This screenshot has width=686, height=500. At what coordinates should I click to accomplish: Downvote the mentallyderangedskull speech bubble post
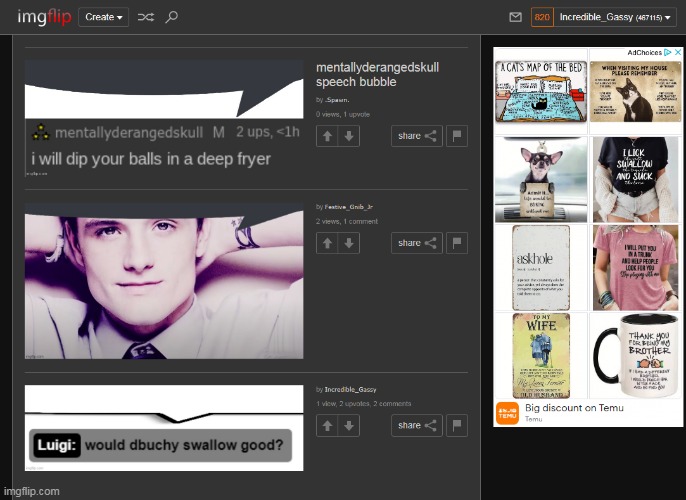347,136
